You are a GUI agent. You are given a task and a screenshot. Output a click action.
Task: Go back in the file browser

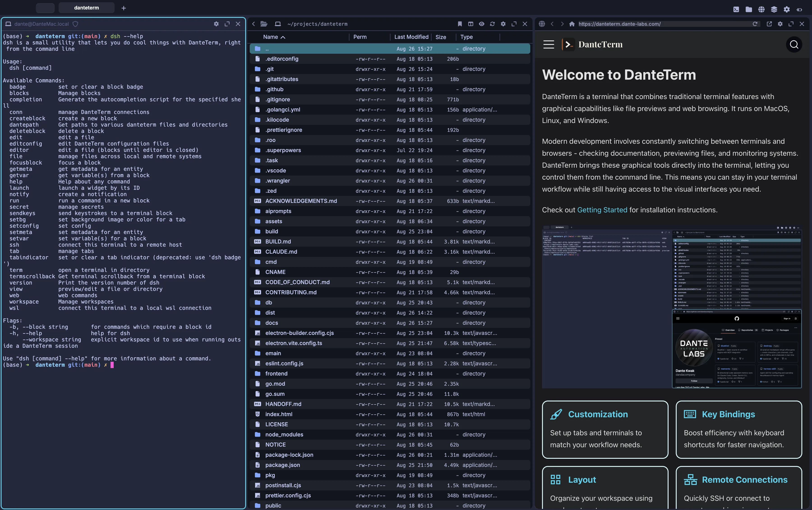click(x=254, y=24)
